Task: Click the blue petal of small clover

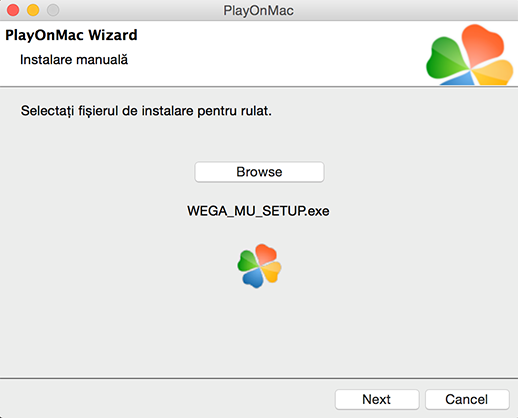Action: coord(253,278)
